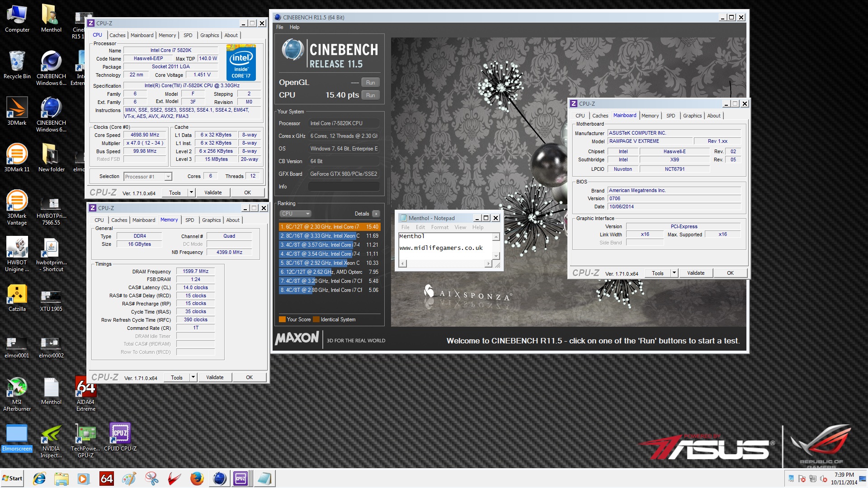Image resolution: width=868 pixels, height=488 pixels.
Task: Run the OpenGL test in Cinebench
Action: pos(370,83)
